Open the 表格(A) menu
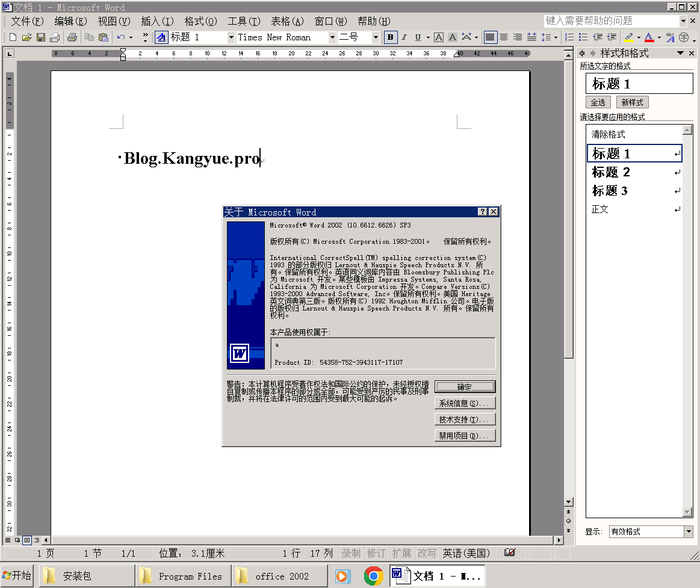The image size is (700, 588). (x=287, y=21)
